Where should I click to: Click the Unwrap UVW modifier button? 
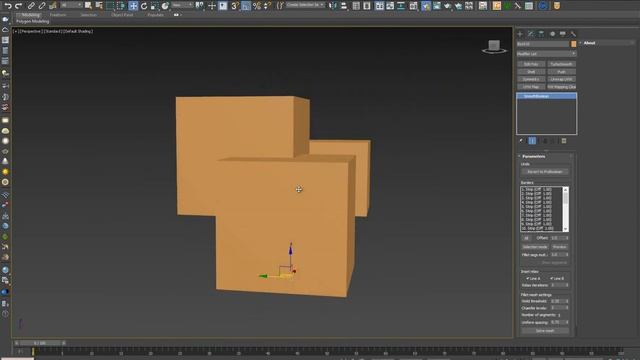tap(561, 79)
